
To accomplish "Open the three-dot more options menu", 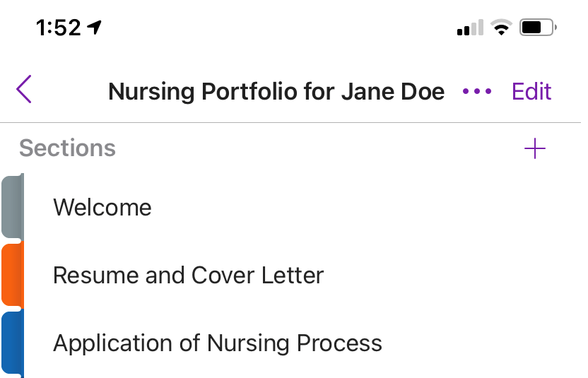I will pyautogui.click(x=476, y=91).
